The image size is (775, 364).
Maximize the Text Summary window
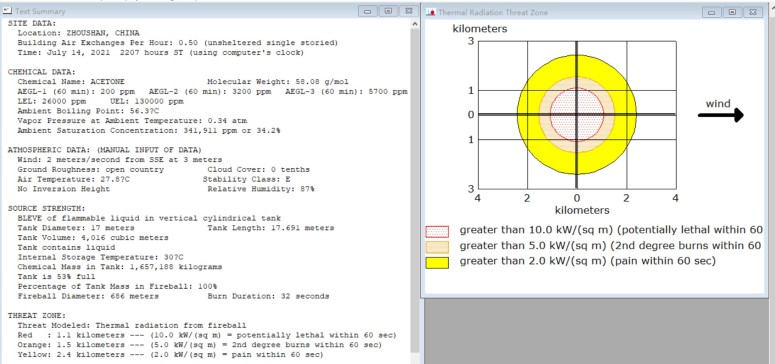(x=388, y=11)
